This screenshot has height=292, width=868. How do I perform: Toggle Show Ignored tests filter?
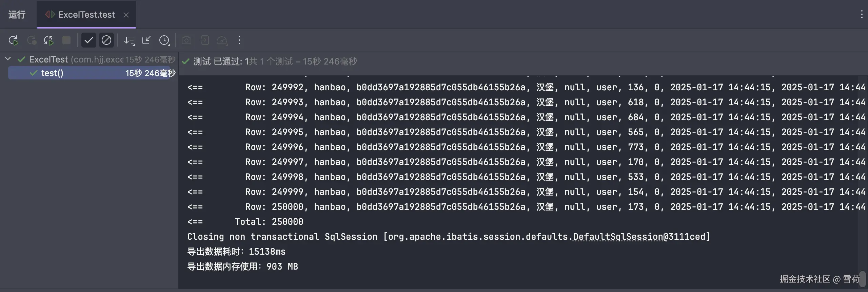tap(106, 40)
